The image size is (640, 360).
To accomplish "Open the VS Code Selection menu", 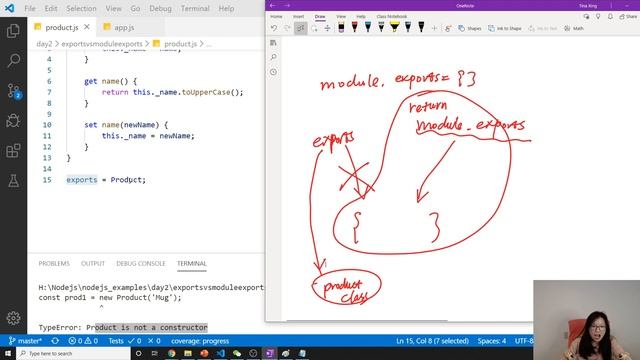I will [x=81, y=8].
